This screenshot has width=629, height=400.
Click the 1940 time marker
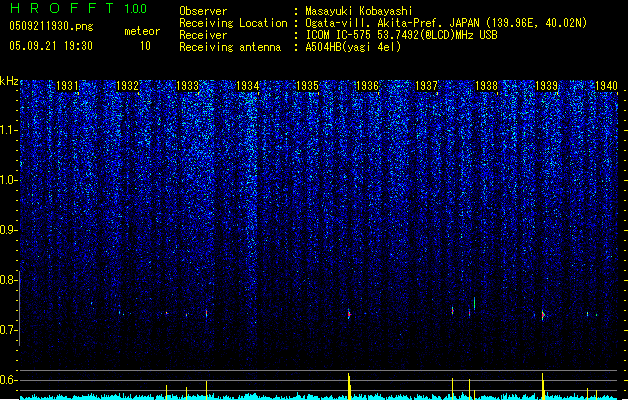pyautogui.click(x=606, y=86)
